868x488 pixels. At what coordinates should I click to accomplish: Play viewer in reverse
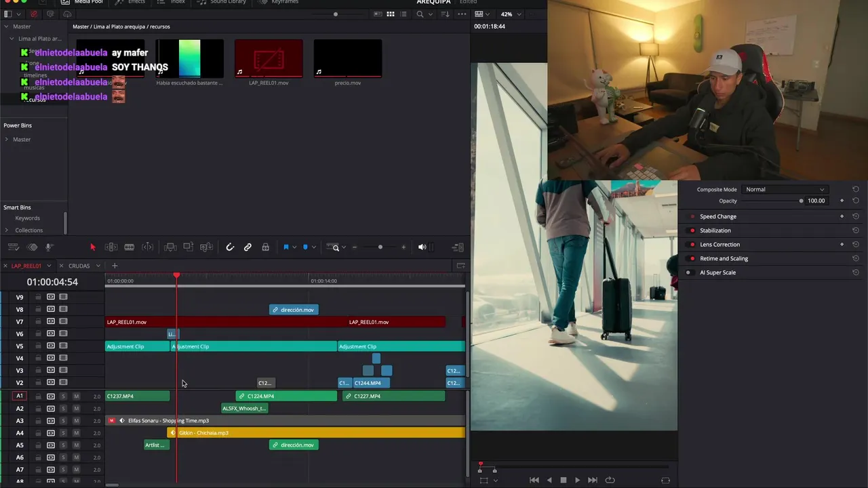coord(549,480)
